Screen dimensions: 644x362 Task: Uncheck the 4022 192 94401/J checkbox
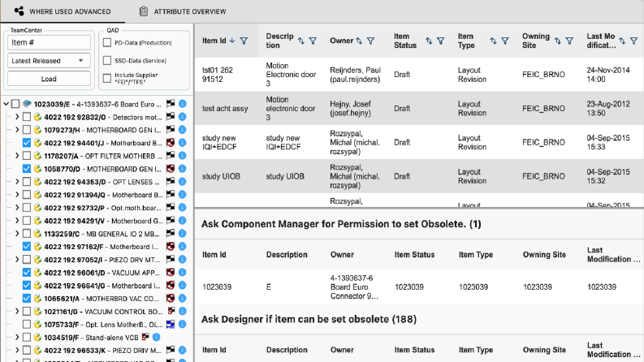(x=27, y=143)
